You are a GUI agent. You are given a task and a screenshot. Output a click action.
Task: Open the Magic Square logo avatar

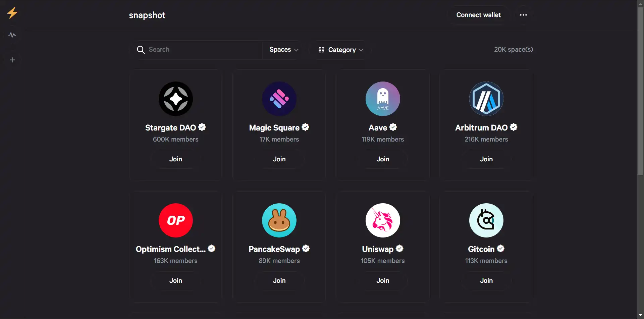click(x=279, y=99)
